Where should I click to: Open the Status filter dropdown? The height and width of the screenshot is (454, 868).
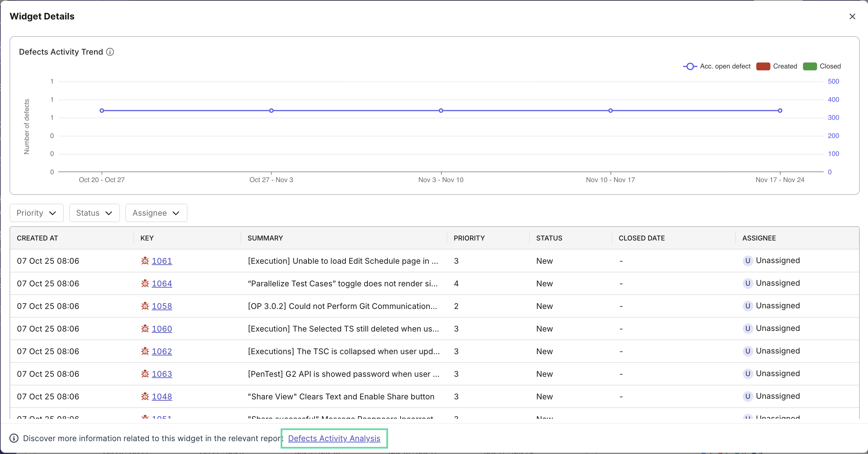pyautogui.click(x=94, y=213)
